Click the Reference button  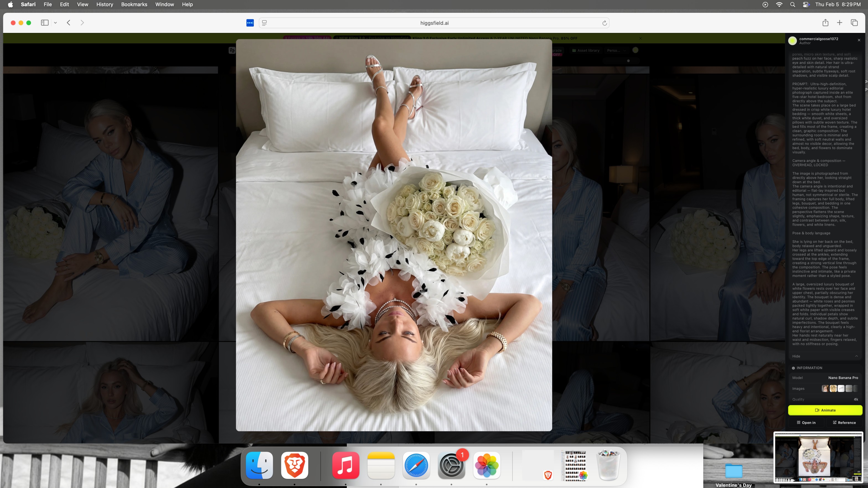pos(844,422)
